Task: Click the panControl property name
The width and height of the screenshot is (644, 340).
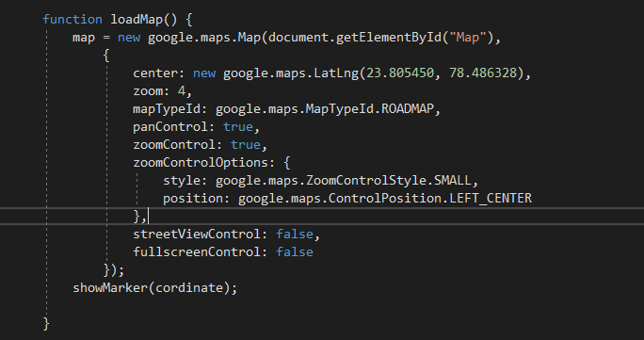Action: click(x=170, y=127)
